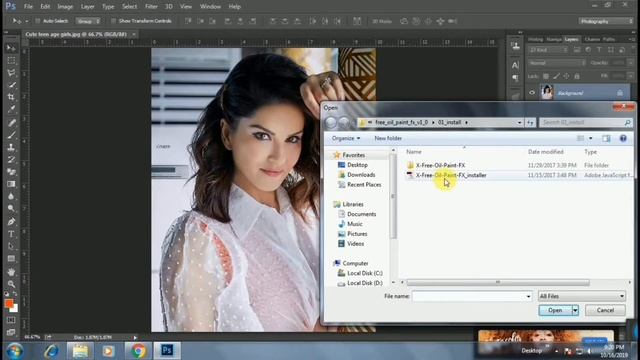Switch to the History panel tab

(535, 39)
